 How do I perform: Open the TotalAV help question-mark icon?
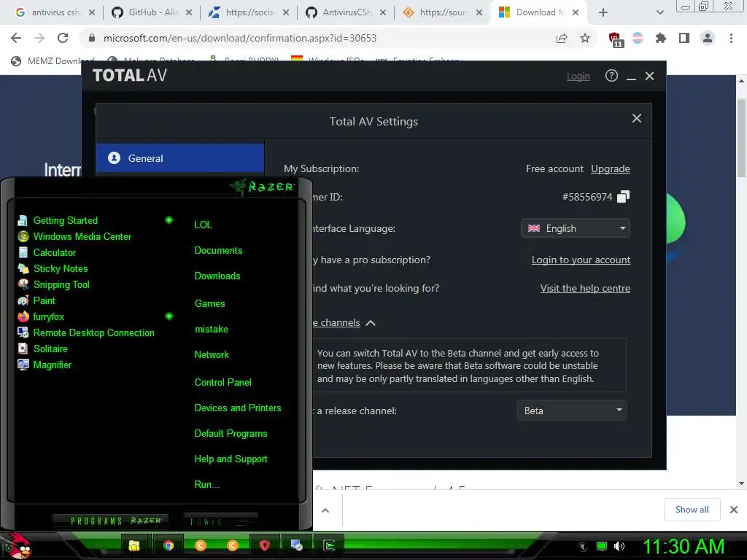611,76
